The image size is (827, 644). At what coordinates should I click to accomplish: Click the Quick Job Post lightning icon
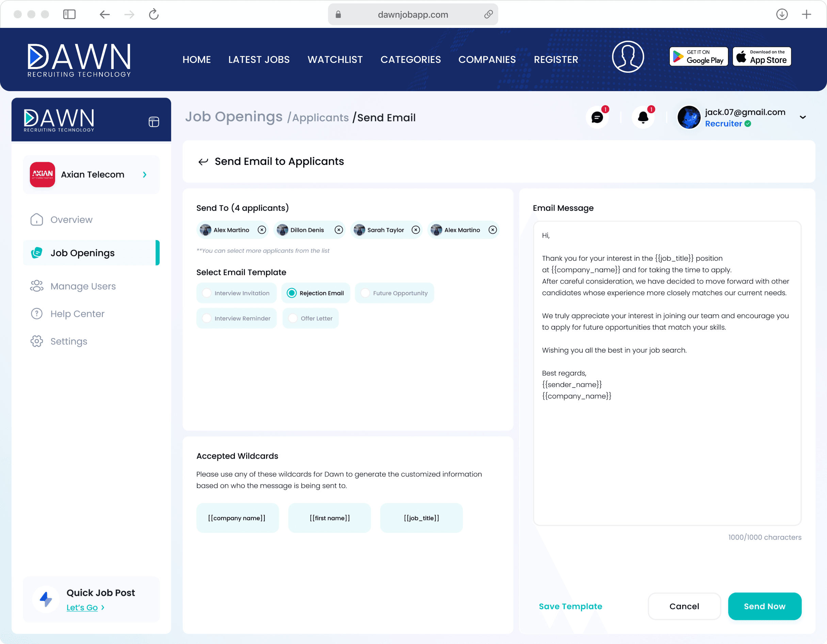tap(46, 599)
